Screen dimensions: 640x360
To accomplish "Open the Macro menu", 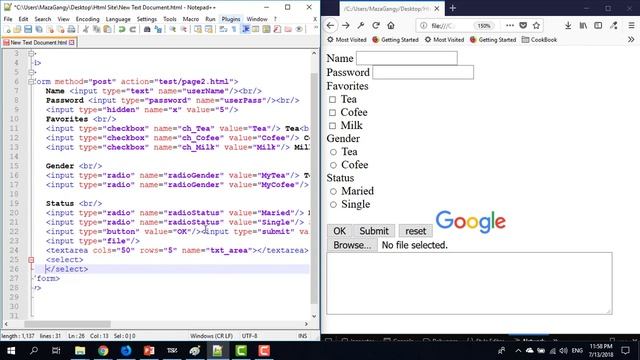I will tap(191, 19).
